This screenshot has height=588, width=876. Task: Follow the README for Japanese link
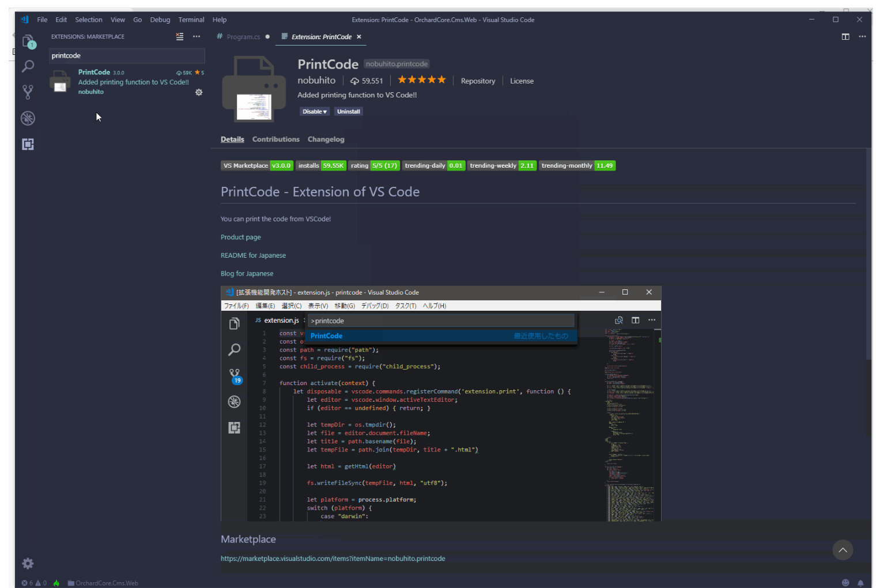tap(253, 255)
